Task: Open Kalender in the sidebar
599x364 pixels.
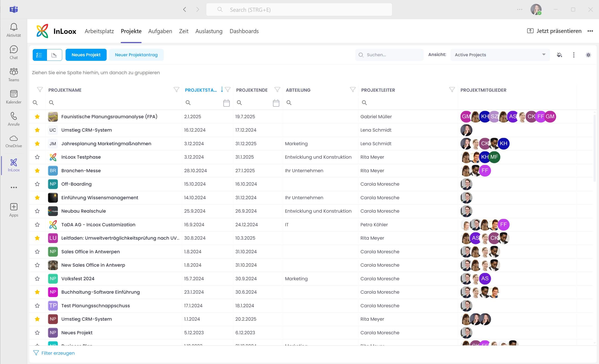Action: click(x=14, y=97)
